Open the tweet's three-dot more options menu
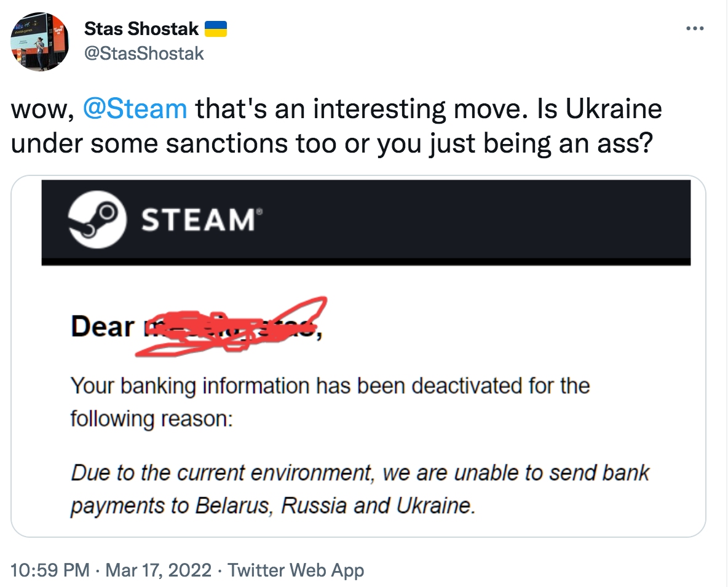Screen dimensions: 728x587 tap(694, 29)
